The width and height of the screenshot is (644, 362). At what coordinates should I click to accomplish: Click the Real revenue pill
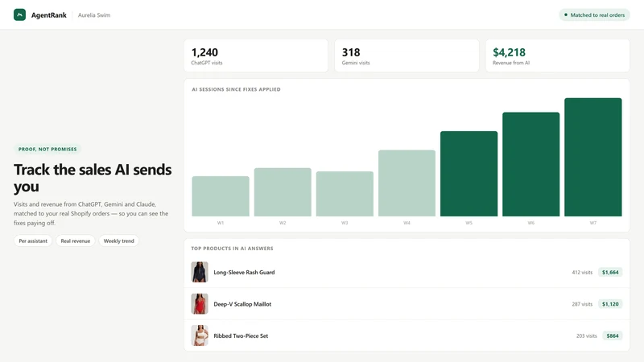(75, 241)
